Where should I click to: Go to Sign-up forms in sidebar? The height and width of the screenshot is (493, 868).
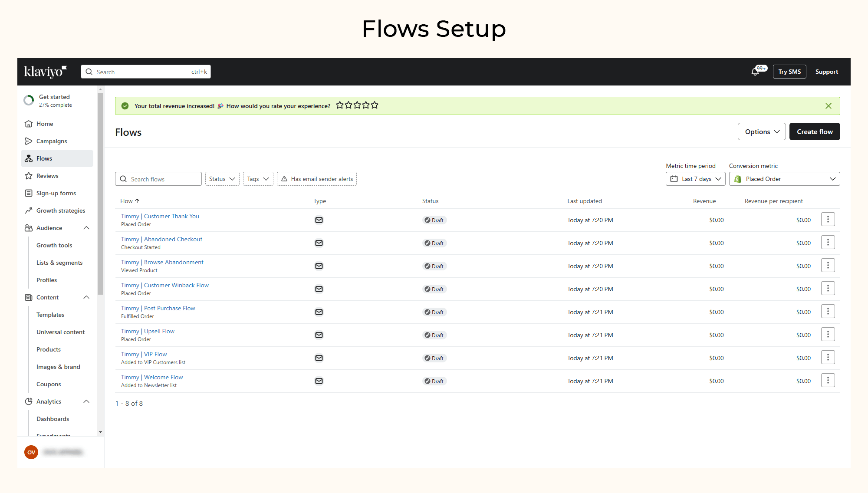[56, 193]
